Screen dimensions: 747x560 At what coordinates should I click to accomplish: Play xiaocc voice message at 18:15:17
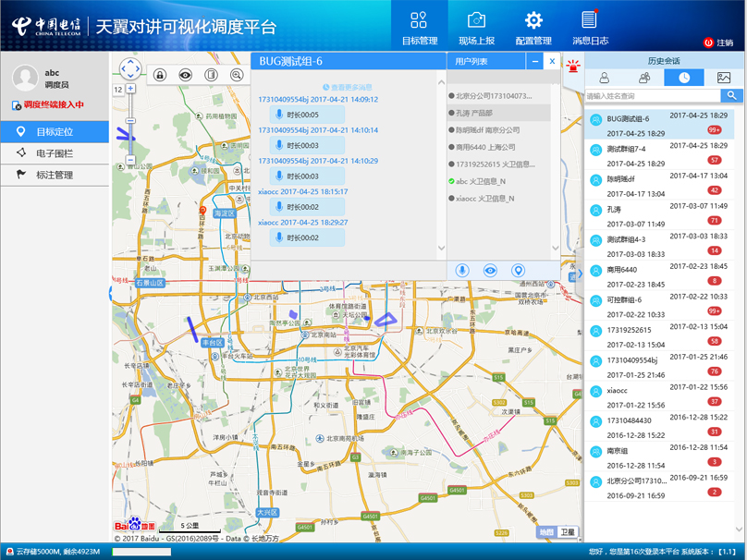click(x=307, y=207)
